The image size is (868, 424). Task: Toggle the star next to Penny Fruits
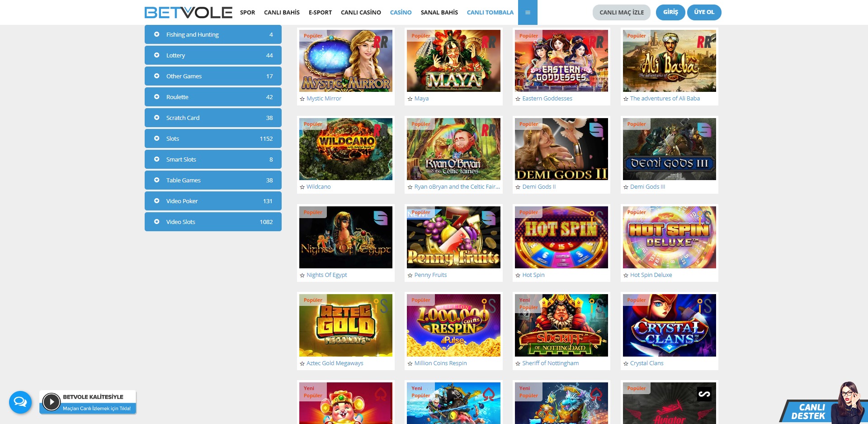pos(410,275)
